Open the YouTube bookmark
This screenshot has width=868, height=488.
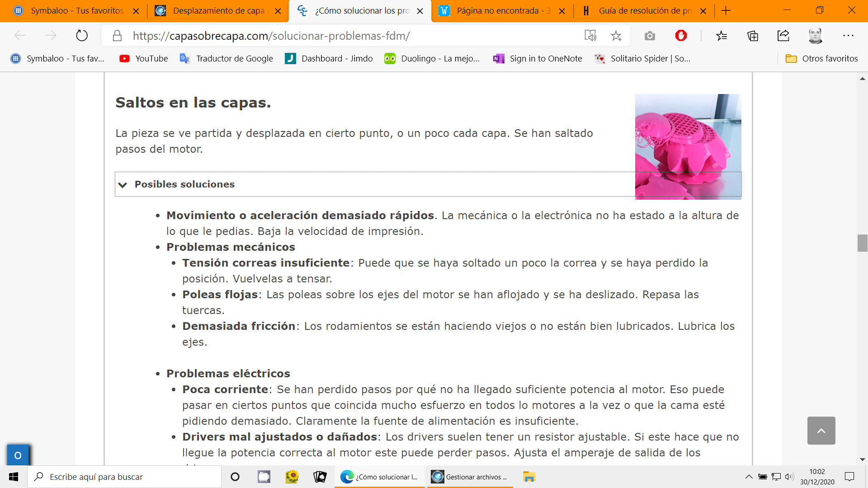click(144, 58)
